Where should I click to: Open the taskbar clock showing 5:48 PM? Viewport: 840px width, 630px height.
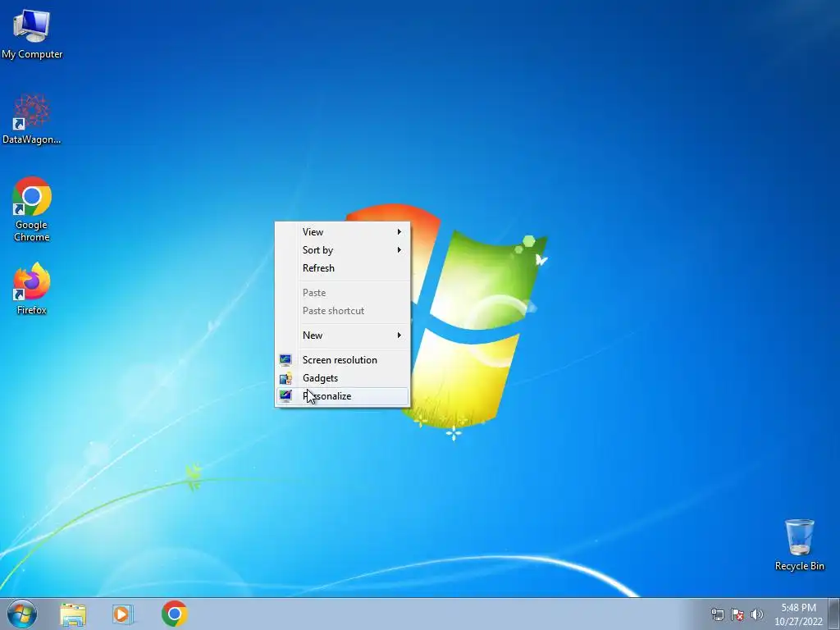pyautogui.click(x=798, y=608)
